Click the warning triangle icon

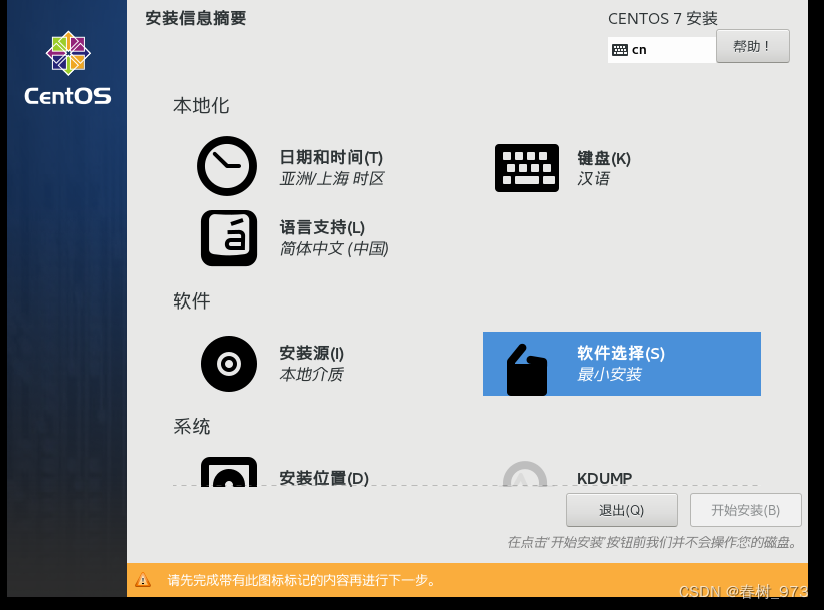click(x=143, y=580)
